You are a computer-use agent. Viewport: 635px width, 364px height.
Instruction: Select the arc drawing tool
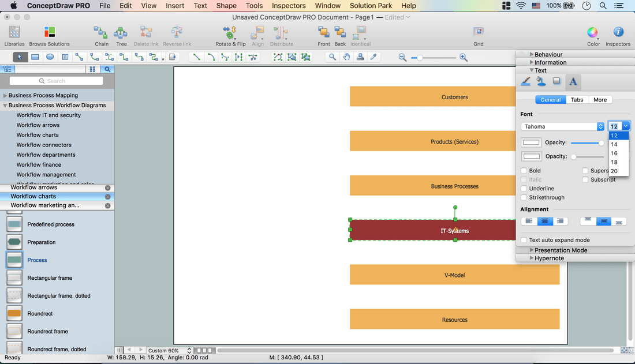click(211, 57)
